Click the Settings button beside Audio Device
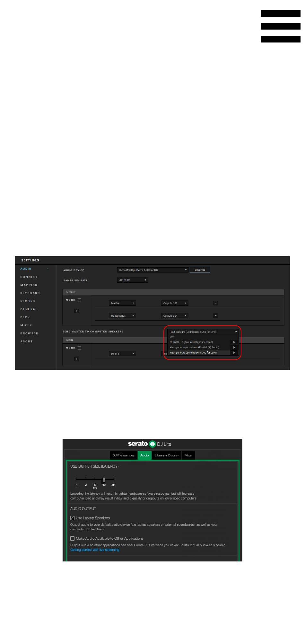 coord(200,270)
